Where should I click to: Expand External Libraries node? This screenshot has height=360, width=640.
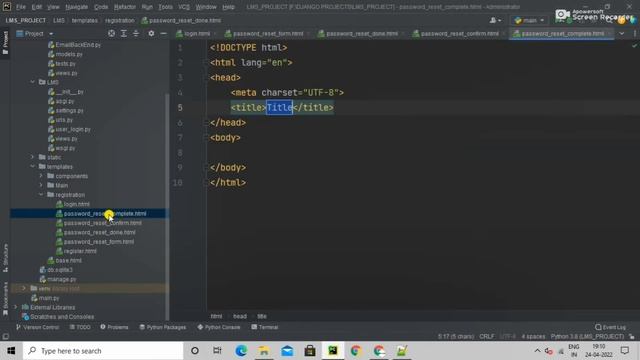click(x=16, y=307)
